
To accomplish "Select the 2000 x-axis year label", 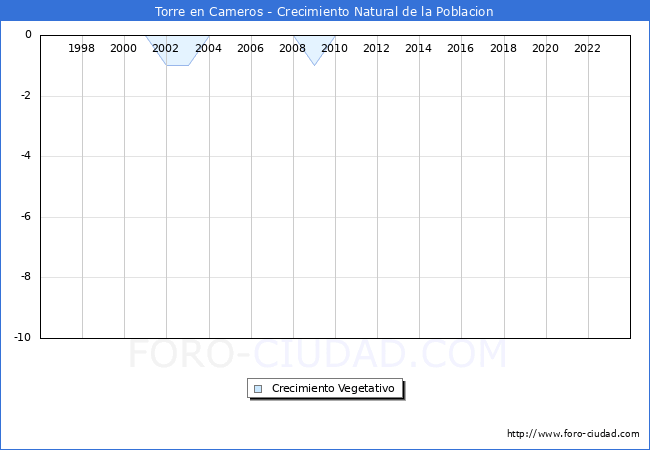I will pyautogui.click(x=123, y=48).
